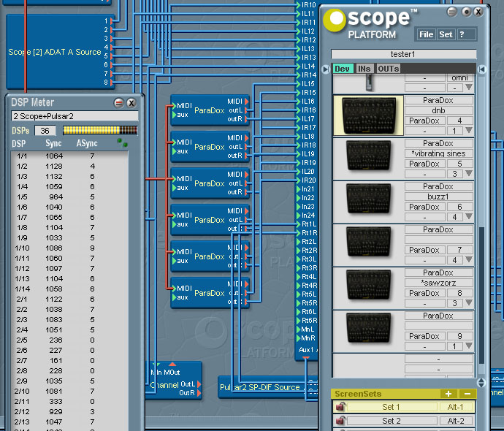This screenshot has height=431, width=504.
Task: Open the ? help menu
Action: point(462,34)
